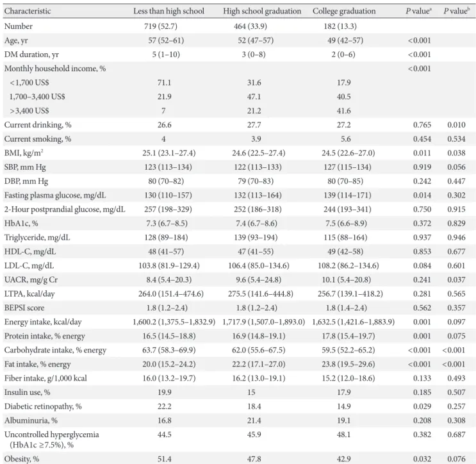Click 'Carbohydrate intake, % energy' label
This screenshot has height=464, width=476.
(x=55, y=350)
